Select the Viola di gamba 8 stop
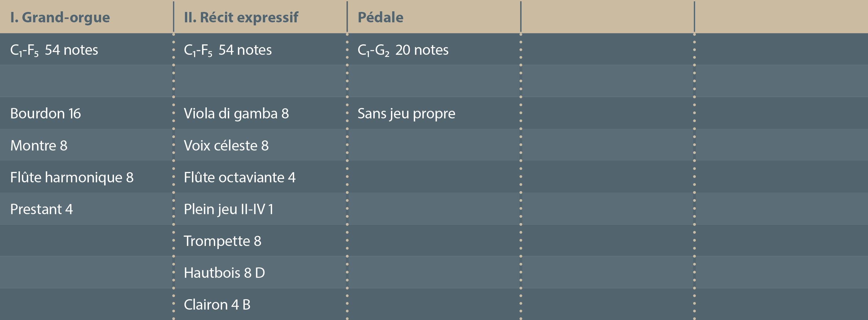This screenshot has width=868, height=320. click(x=236, y=113)
